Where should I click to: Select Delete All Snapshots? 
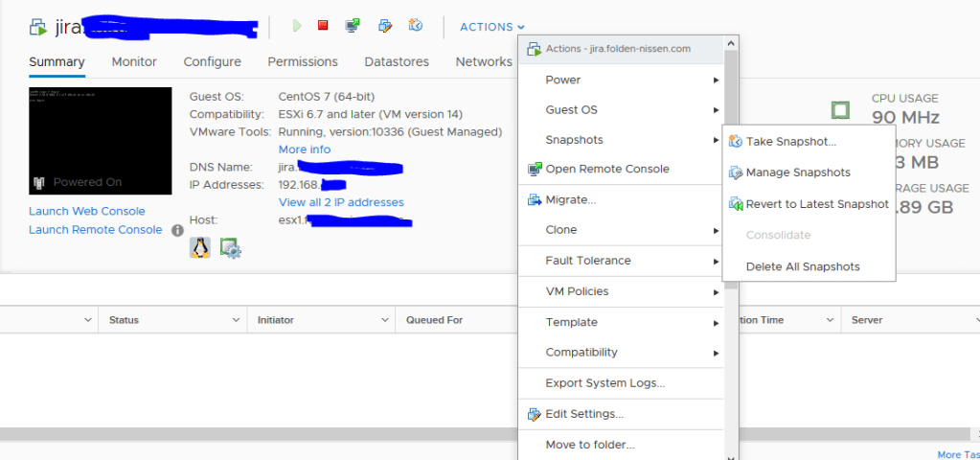pos(803,266)
